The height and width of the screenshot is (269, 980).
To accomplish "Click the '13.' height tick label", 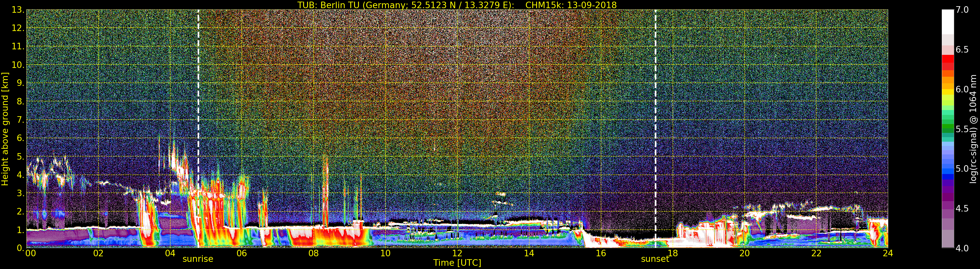I will click(x=18, y=10).
